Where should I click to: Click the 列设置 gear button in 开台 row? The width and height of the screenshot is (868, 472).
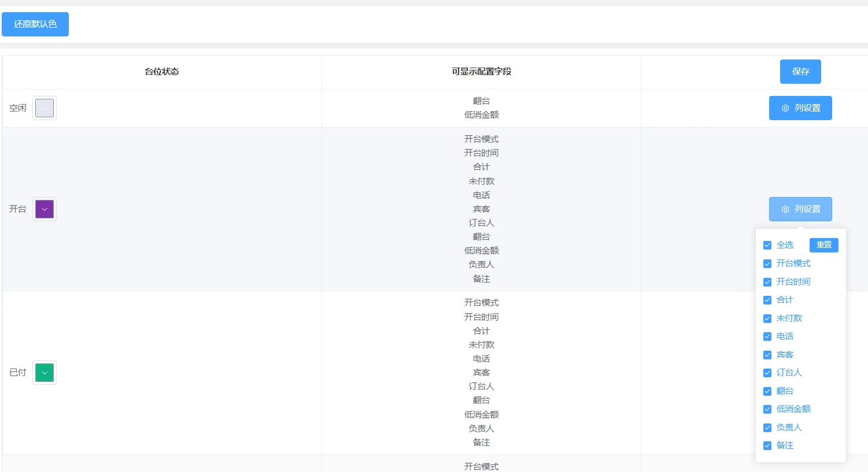coord(800,209)
